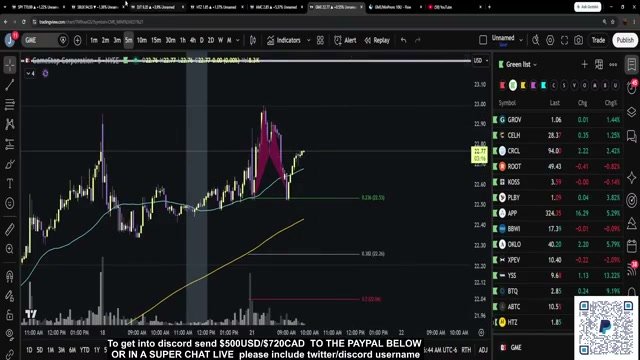Open the forecasting and measurement tools
The height and width of the screenshot is (360, 640).
click(x=10, y=144)
